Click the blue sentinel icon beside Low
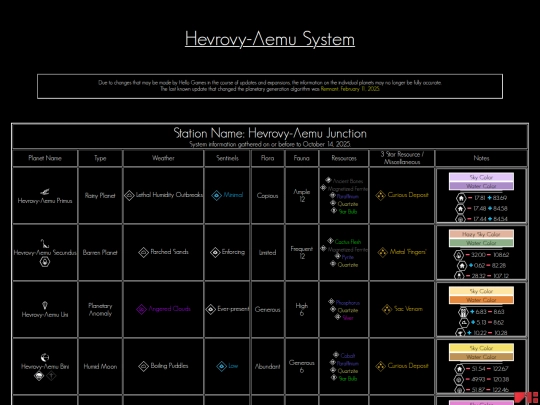 (x=221, y=366)
